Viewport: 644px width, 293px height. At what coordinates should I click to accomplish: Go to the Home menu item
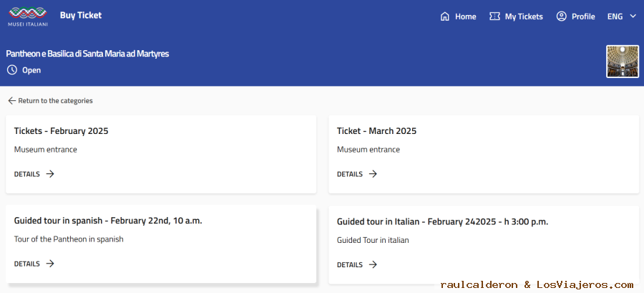[458, 16]
